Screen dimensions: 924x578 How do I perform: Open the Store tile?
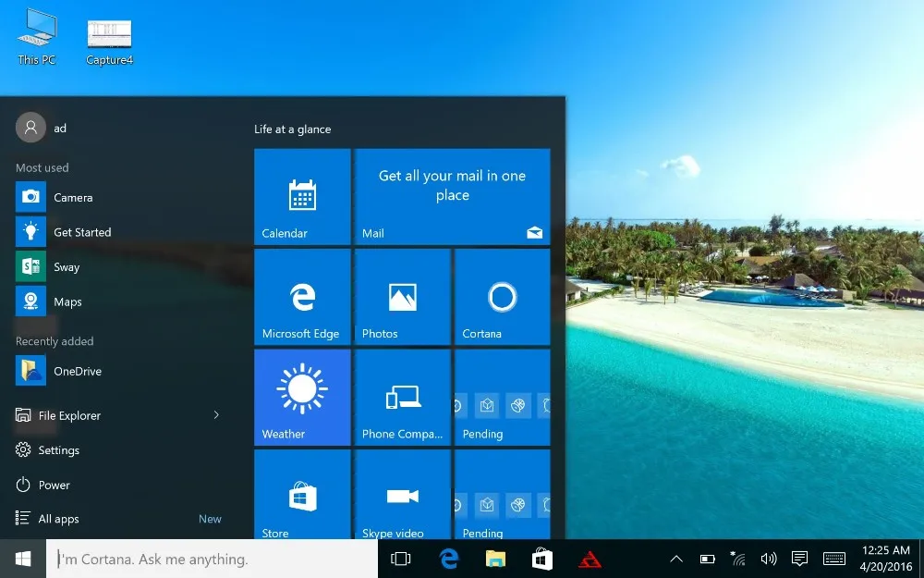(302, 494)
